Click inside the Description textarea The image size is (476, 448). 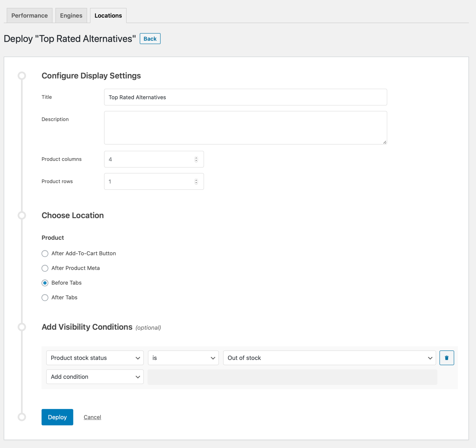pyautogui.click(x=245, y=127)
